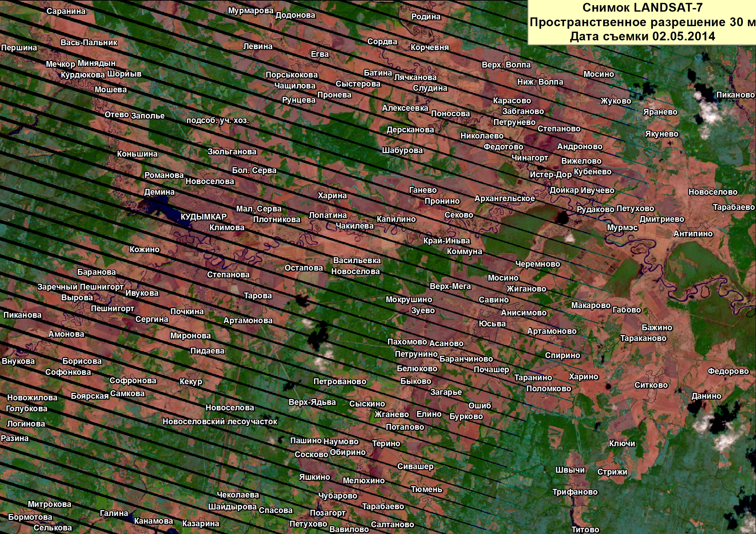Click the КУДЫМКАР city label
The image size is (756, 534).
point(204,217)
